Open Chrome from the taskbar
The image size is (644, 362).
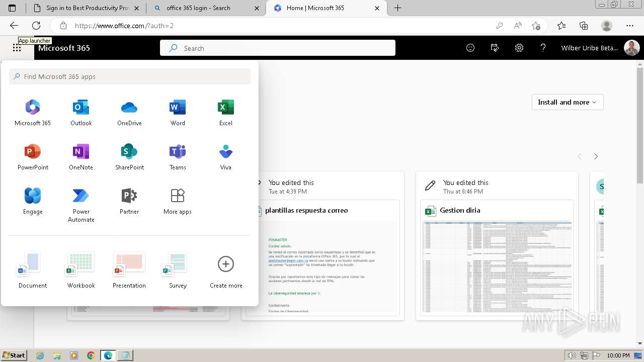click(x=91, y=355)
